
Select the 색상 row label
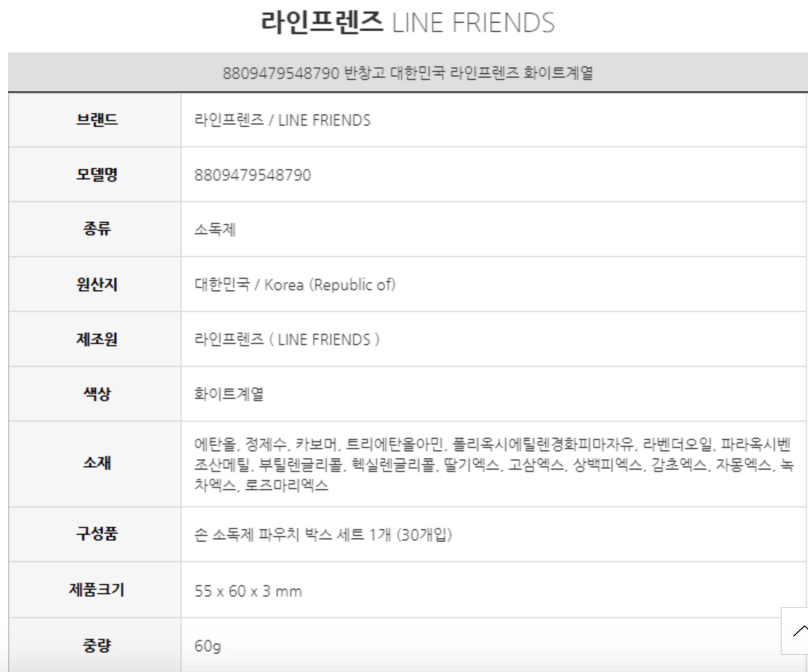tap(97, 394)
